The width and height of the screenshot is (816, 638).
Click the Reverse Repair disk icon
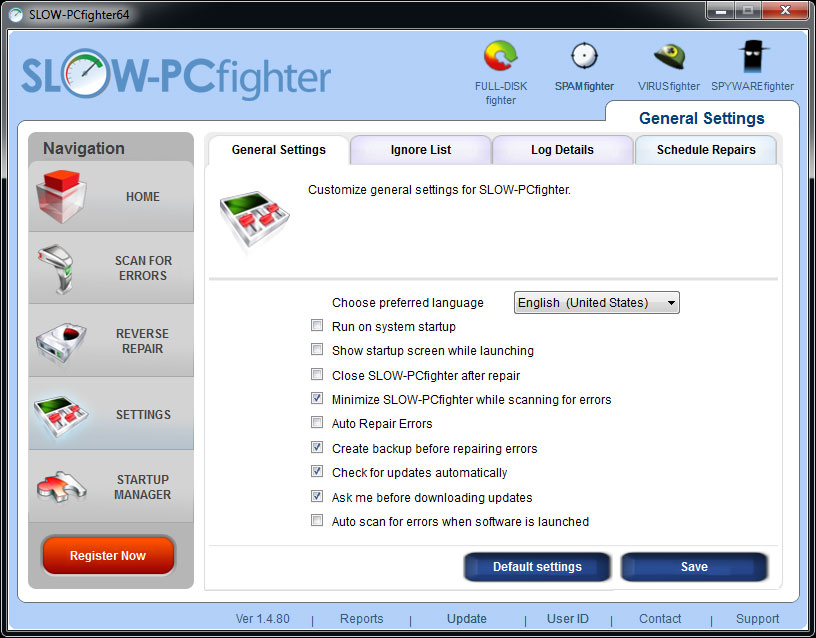click(x=61, y=341)
